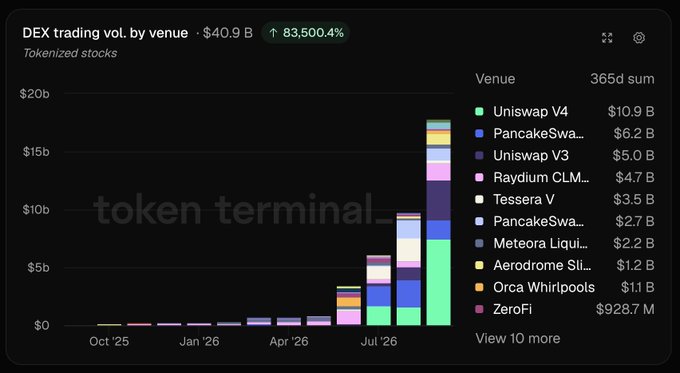Click the $5b axis label

pos(39,268)
